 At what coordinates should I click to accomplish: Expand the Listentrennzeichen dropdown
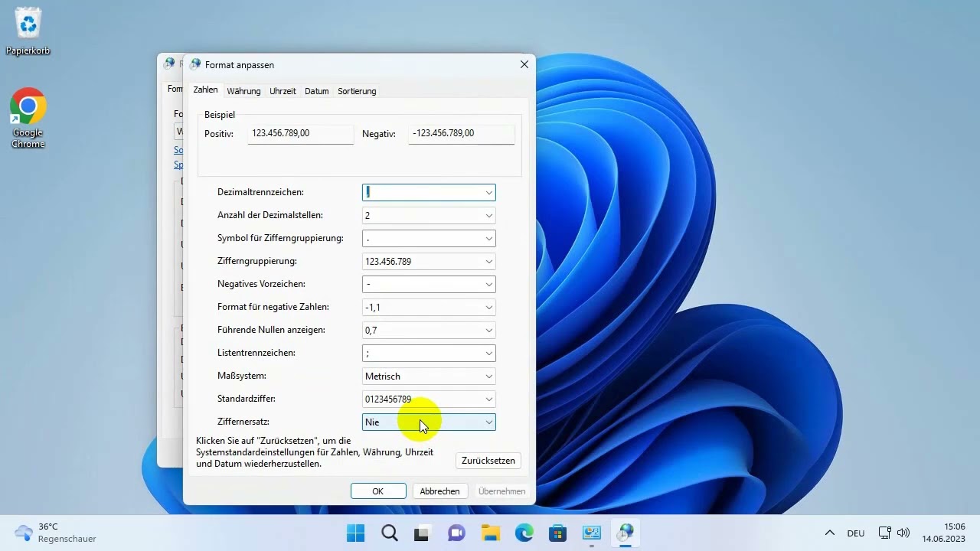[488, 354]
